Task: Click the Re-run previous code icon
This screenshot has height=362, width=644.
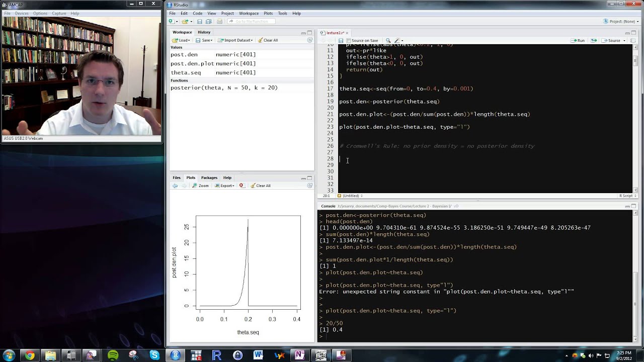Action: pyautogui.click(x=594, y=40)
